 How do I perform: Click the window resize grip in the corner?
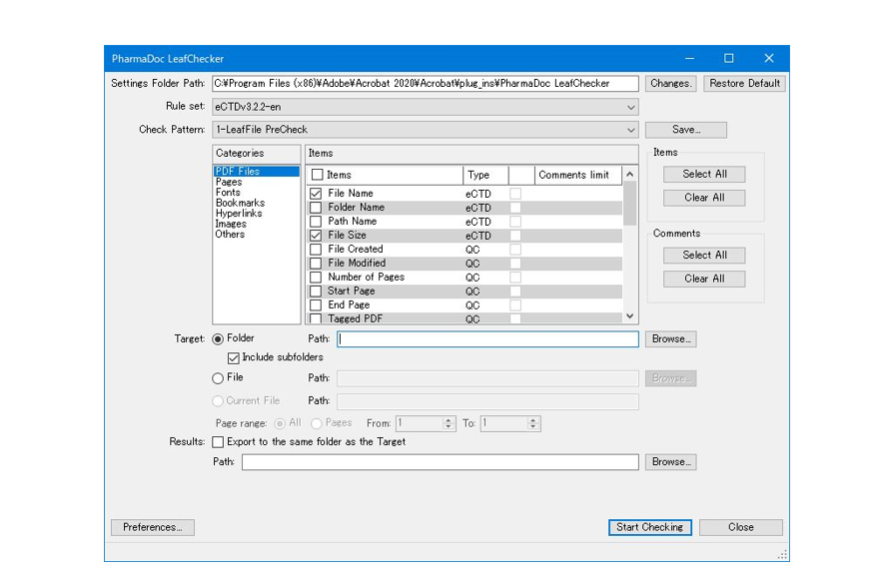[783, 555]
